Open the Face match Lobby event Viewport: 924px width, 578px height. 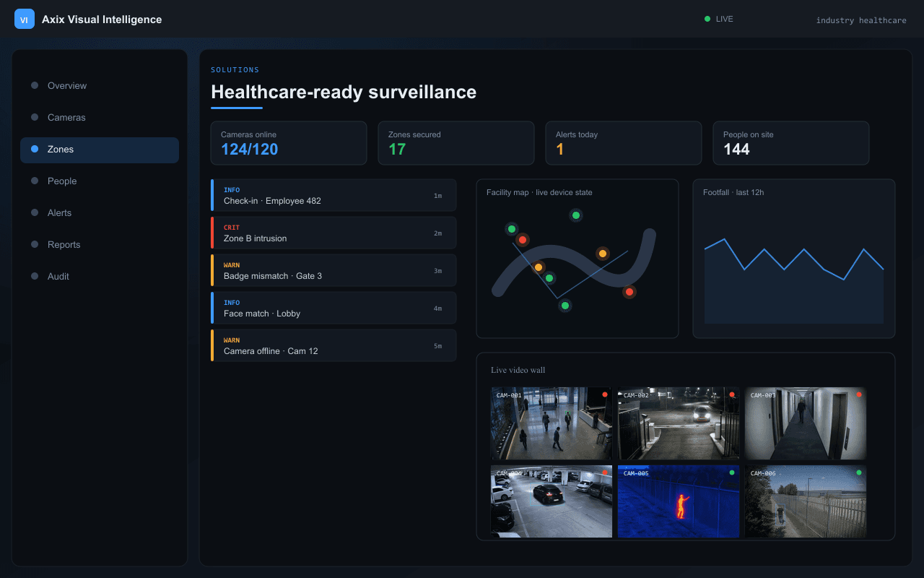click(334, 308)
